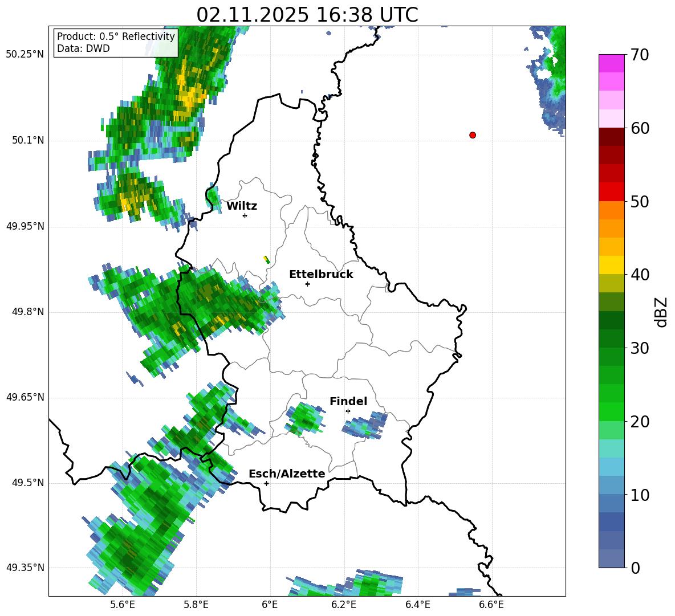This screenshot has width=675, height=616.
Task: Click the 50.25°N latitude label
Action: (x=25, y=55)
